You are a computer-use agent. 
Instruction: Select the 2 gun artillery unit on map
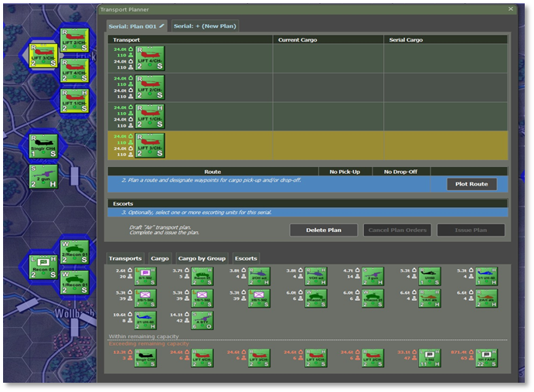[43, 176]
